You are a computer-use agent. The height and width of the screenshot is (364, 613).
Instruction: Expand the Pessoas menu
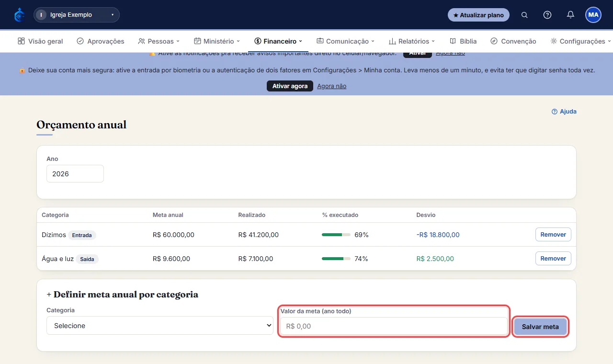point(159,41)
